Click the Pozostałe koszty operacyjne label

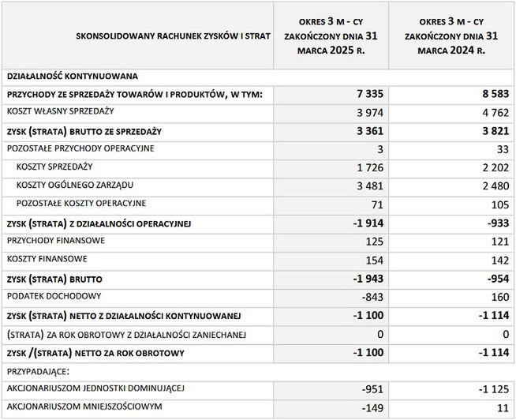(x=81, y=203)
